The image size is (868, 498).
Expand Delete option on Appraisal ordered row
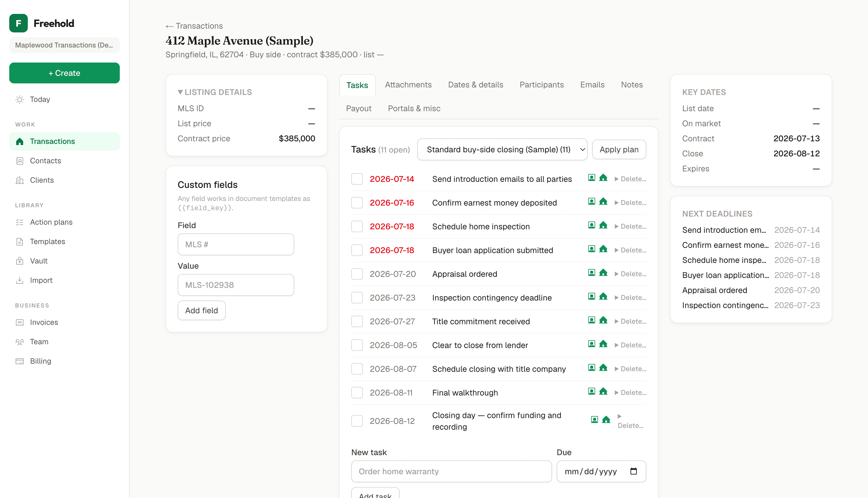click(630, 274)
